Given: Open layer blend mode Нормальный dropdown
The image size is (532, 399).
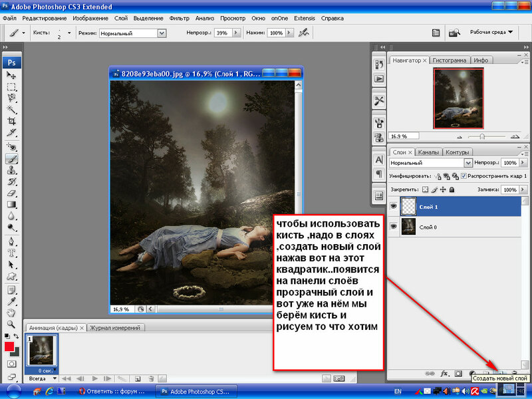Looking at the screenshot, I should (x=430, y=163).
